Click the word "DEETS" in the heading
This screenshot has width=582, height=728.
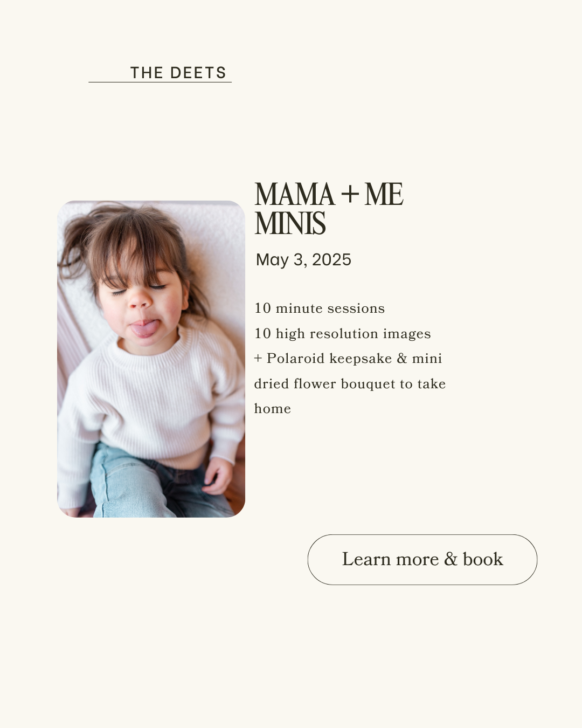pos(198,73)
